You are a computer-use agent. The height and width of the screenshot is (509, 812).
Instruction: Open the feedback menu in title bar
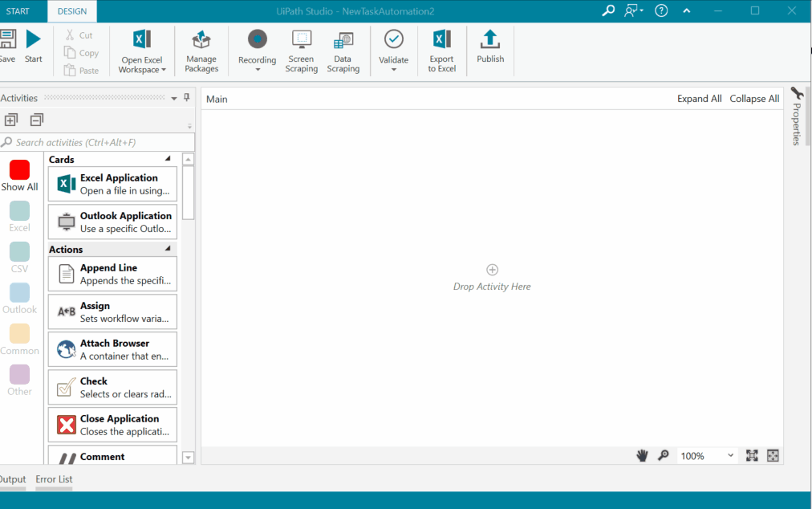click(633, 10)
